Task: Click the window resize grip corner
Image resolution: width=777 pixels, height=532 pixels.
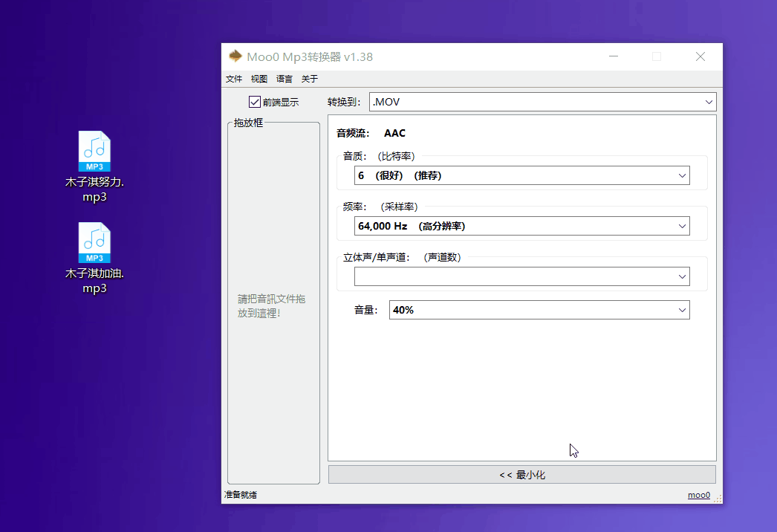Action: click(x=718, y=499)
